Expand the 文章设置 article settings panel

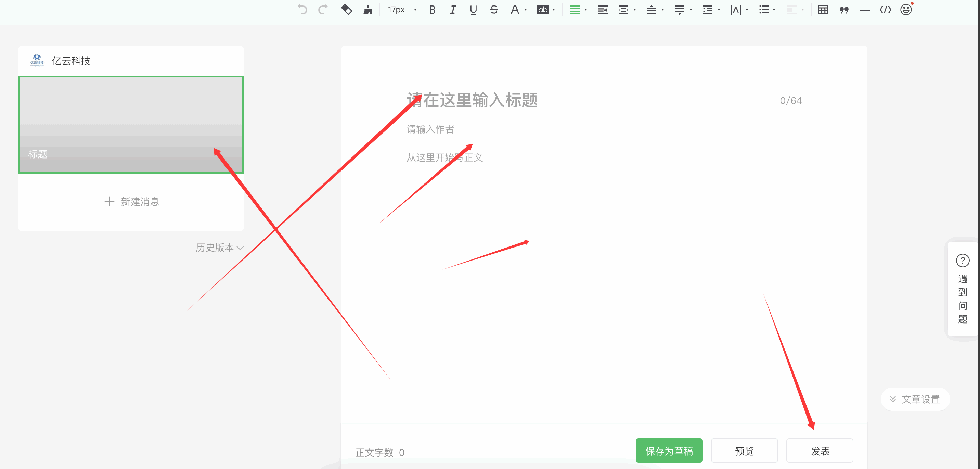pyautogui.click(x=915, y=399)
